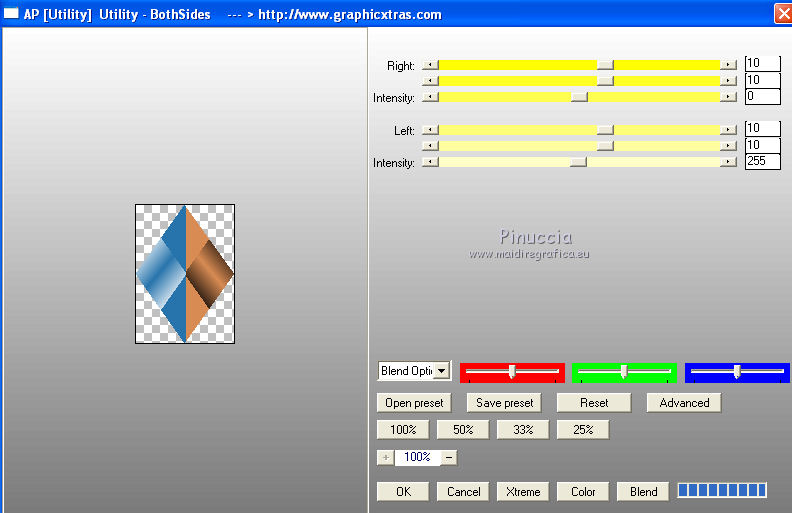Image resolution: width=792 pixels, height=513 pixels.
Task: Click the Blend button
Action: click(x=644, y=492)
